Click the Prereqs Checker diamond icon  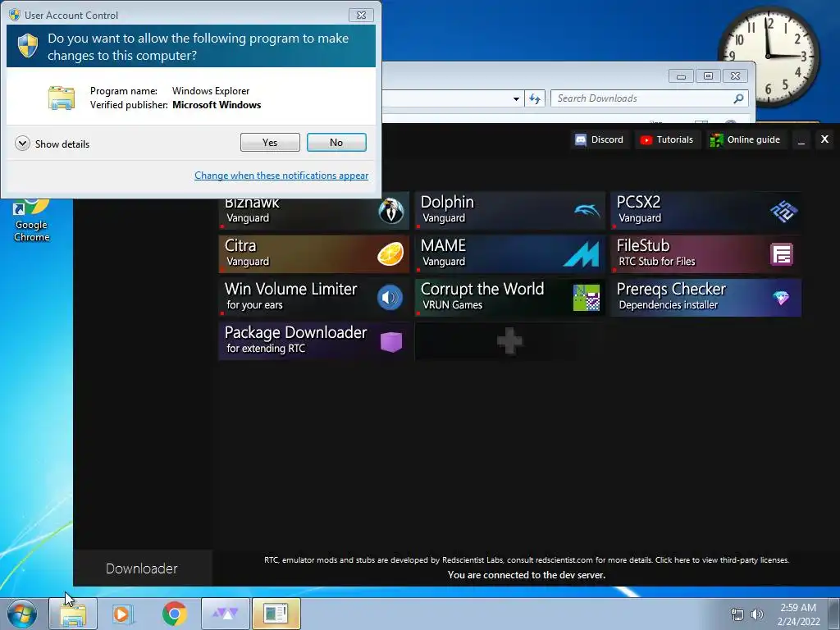pyautogui.click(x=781, y=297)
